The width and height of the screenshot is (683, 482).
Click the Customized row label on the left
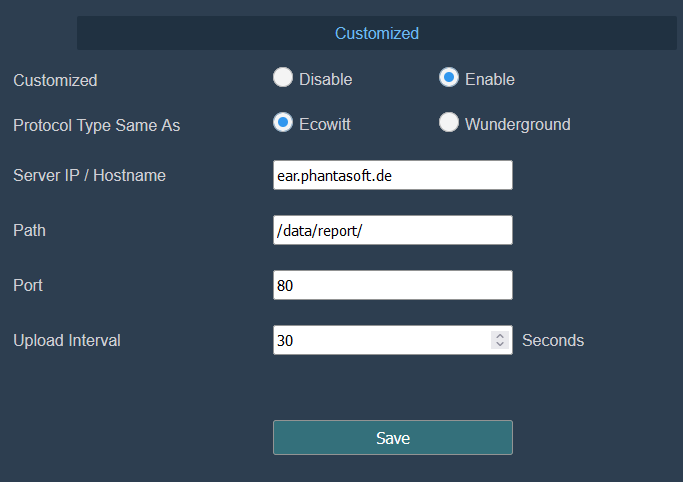click(x=55, y=81)
